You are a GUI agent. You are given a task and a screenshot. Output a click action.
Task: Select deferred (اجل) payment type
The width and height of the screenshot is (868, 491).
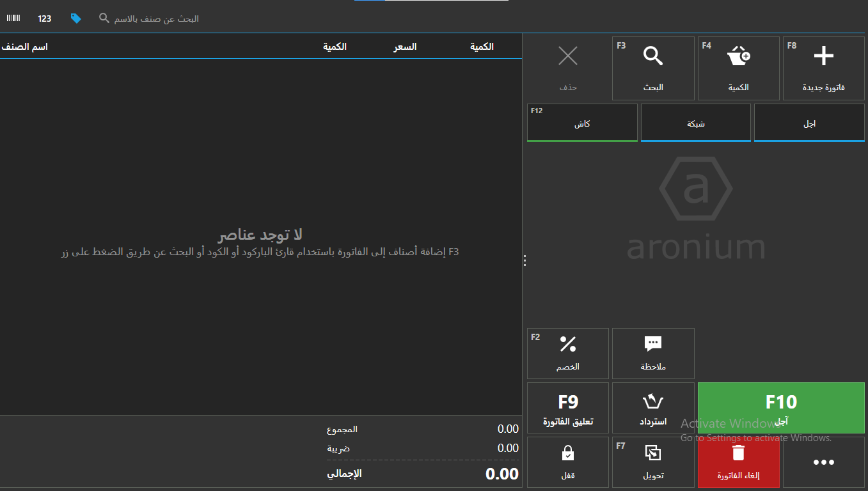(809, 123)
